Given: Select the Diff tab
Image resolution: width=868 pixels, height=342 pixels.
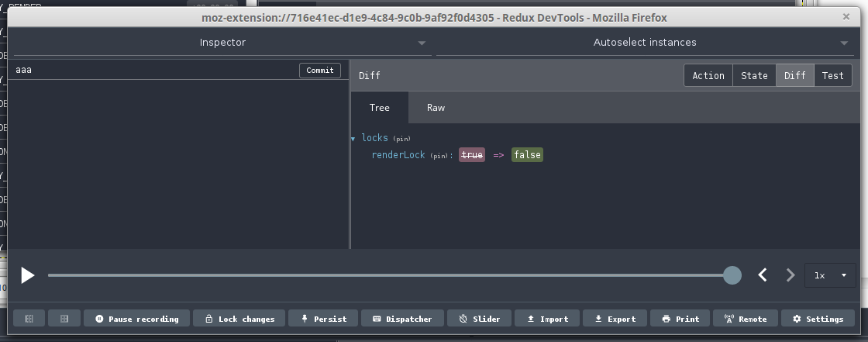Looking at the screenshot, I should (795, 76).
